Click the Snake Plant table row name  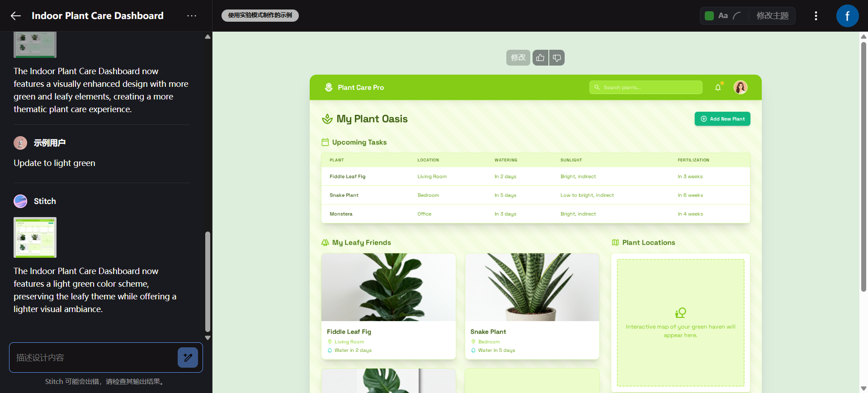(x=344, y=195)
